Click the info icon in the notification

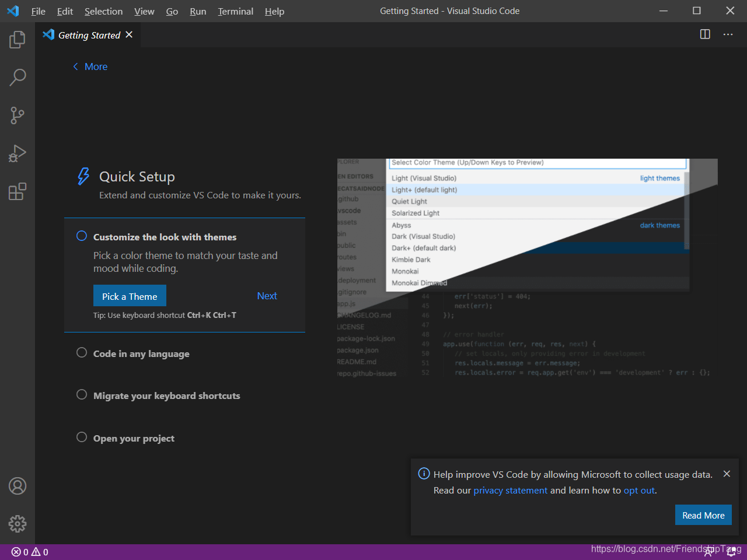click(x=424, y=474)
